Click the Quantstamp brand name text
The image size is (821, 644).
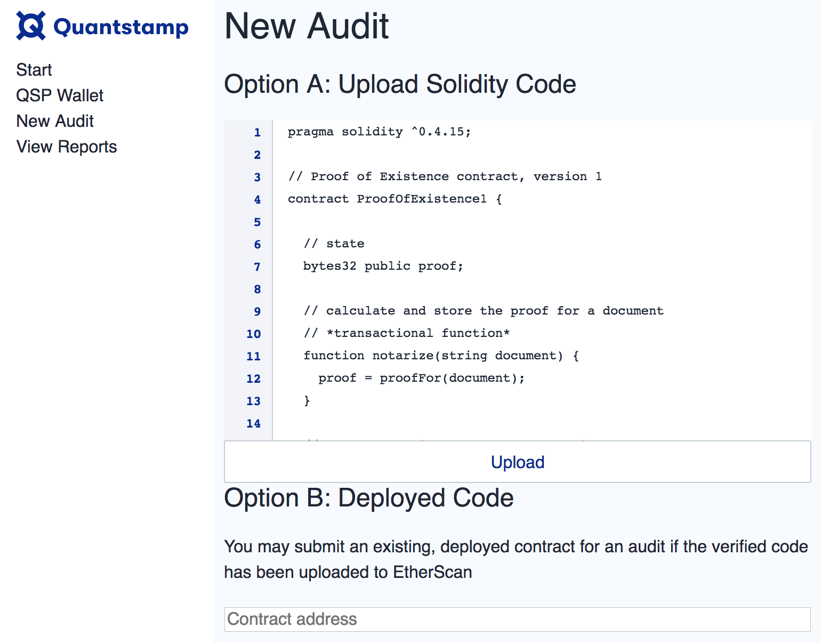coord(121,27)
